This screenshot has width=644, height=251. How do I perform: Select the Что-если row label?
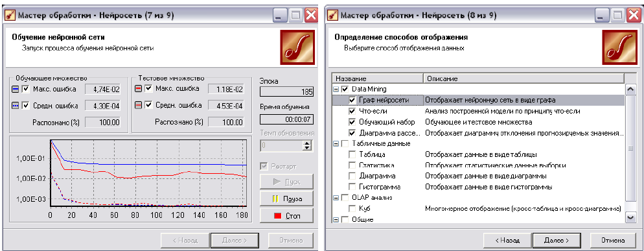click(x=373, y=111)
